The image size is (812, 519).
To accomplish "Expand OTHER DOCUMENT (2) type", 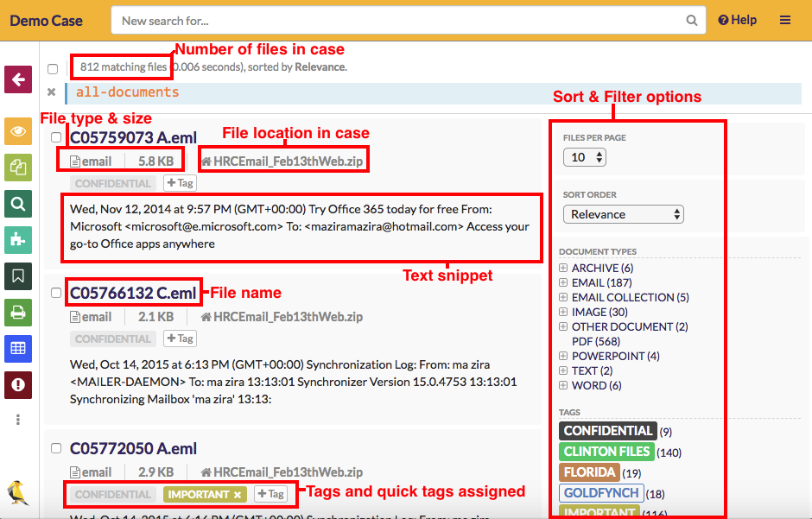I will pyautogui.click(x=563, y=326).
